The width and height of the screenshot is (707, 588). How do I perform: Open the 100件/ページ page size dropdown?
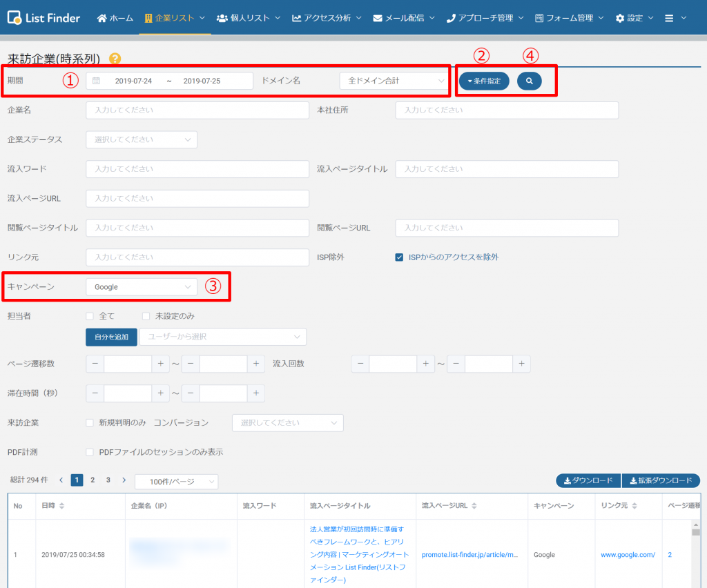pyautogui.click(x=176, y=480)
